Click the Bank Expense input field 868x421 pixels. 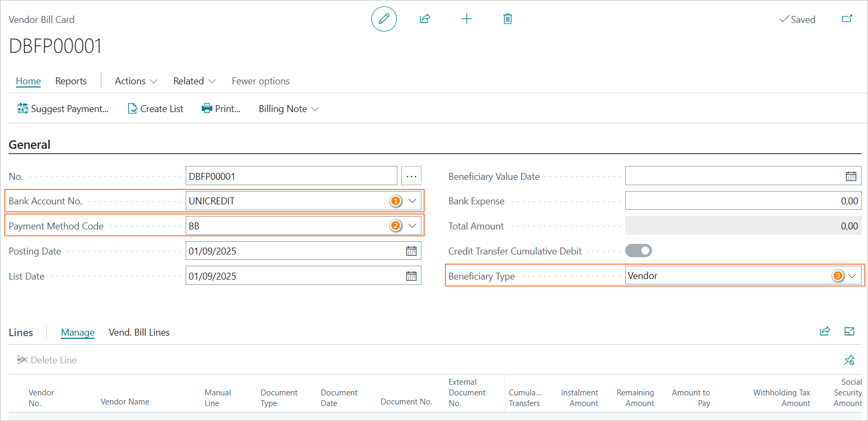tap(743, 201)
